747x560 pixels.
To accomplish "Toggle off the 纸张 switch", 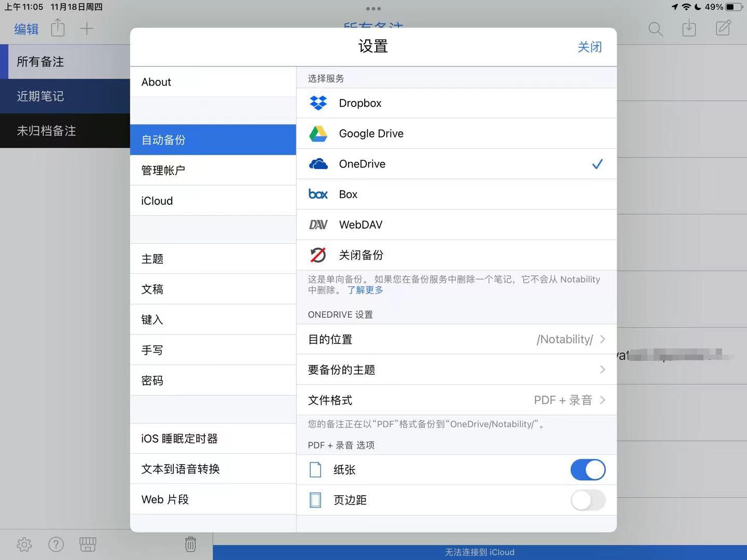I will [587, 470].
